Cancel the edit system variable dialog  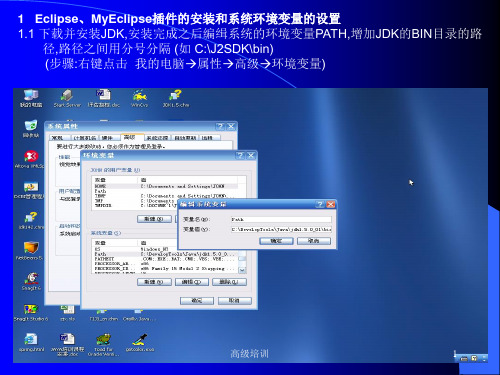coord(314,241)
